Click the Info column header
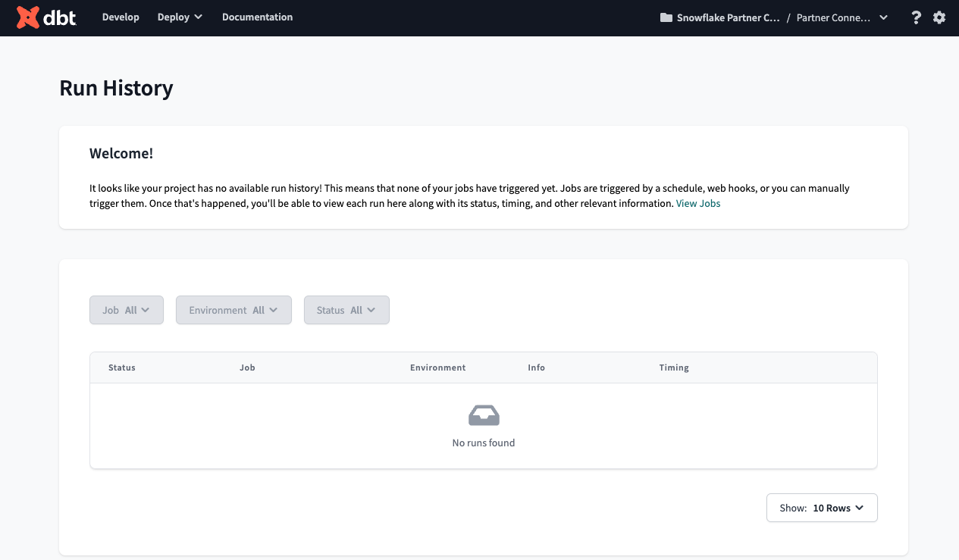This screenshot has height=560, width=959. pos(536,368)
